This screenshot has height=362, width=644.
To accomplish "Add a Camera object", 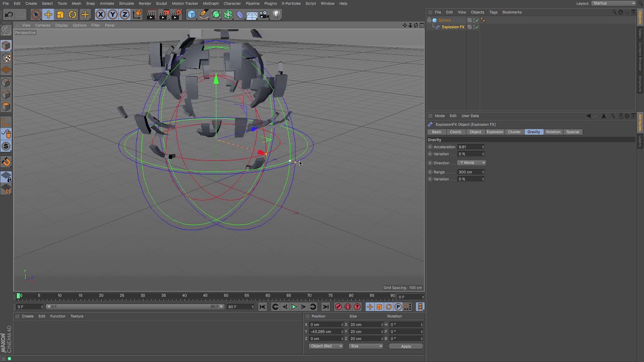I will pos(264,15).
